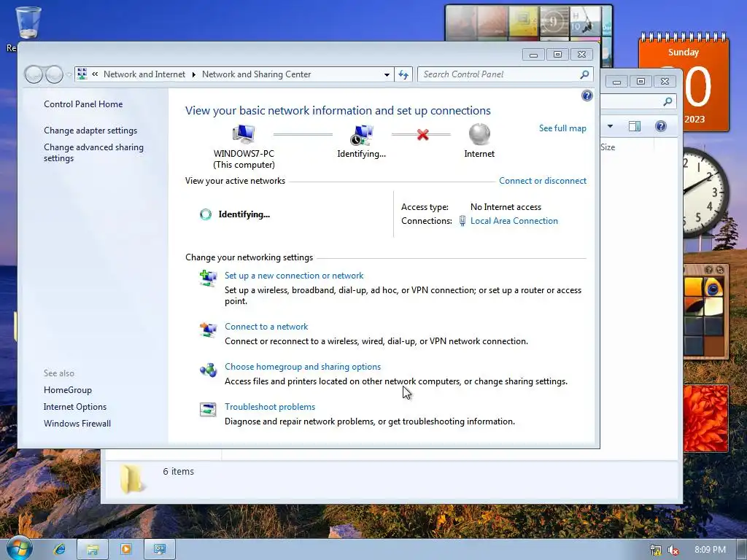Screen dimensions: 747x560
Task: Click the Identifying network icon in map
Action: tap(362, 135)
